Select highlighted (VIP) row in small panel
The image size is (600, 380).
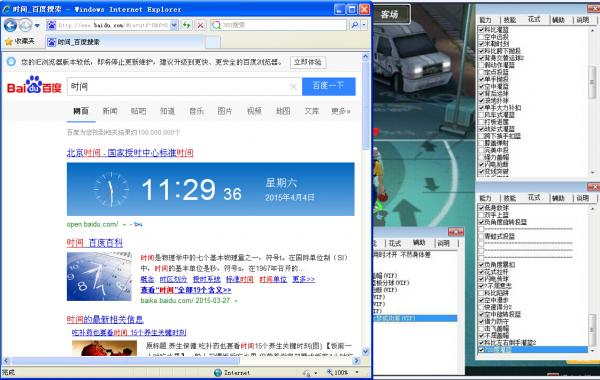415,318
